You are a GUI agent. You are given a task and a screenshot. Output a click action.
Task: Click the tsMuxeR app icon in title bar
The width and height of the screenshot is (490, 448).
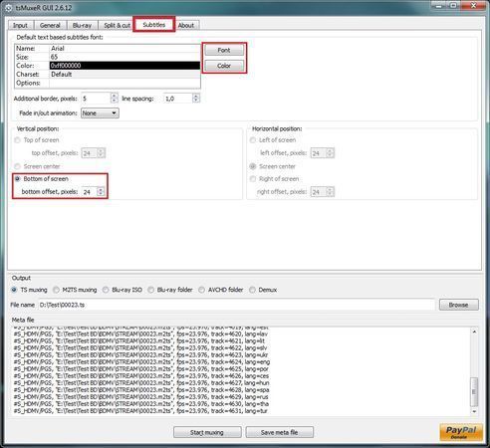coord(9,8)
